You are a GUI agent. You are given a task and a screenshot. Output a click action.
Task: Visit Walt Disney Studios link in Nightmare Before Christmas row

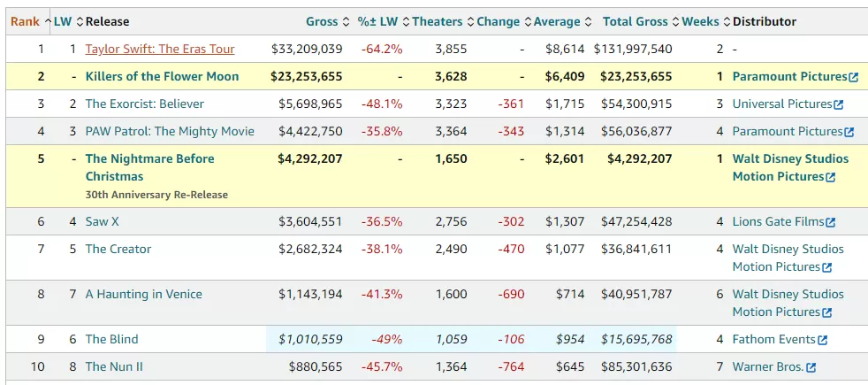[790, 168]
